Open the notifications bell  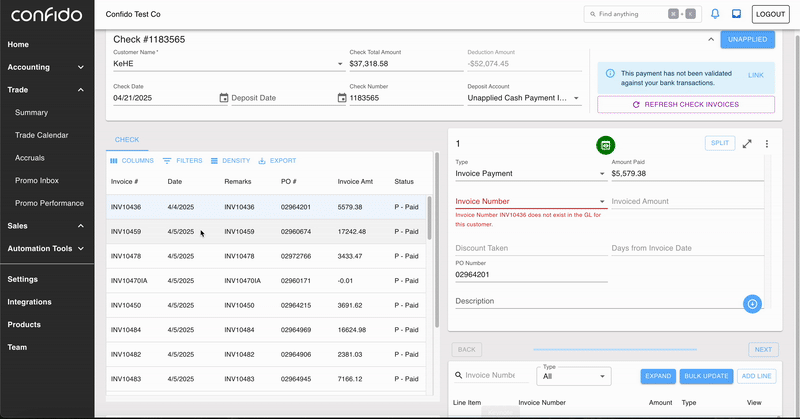pyautogui.click(x=715, y=14)
